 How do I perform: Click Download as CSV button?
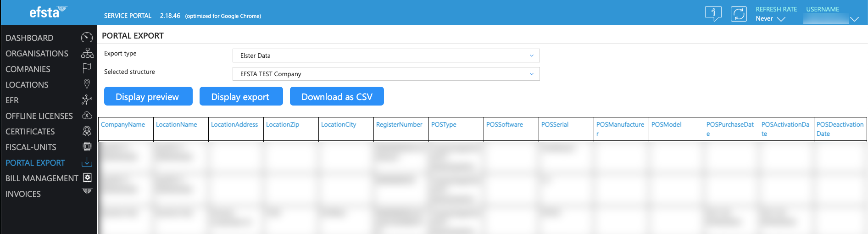click(x=337, y=96)
